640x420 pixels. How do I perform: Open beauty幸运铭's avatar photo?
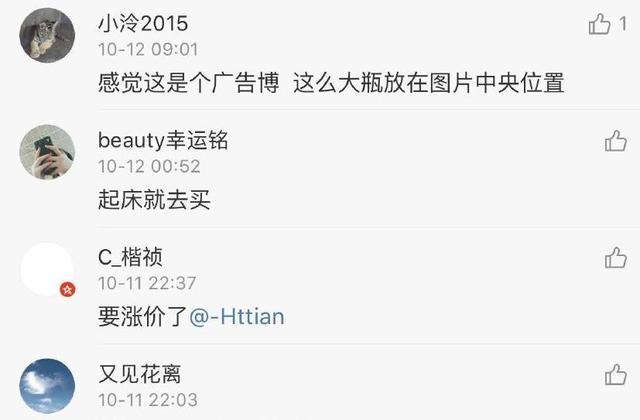(x=47, y=152)
